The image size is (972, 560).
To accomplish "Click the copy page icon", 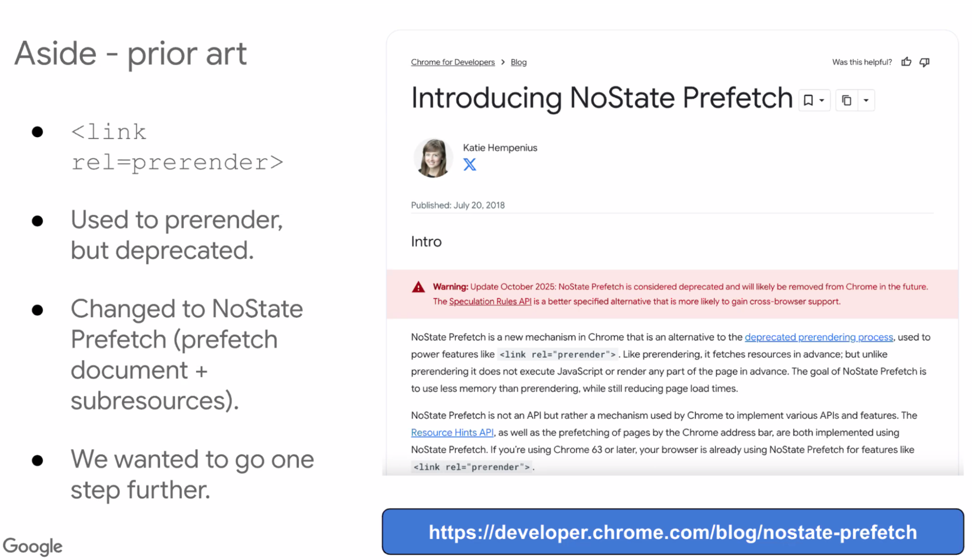I will pos(847,100).
